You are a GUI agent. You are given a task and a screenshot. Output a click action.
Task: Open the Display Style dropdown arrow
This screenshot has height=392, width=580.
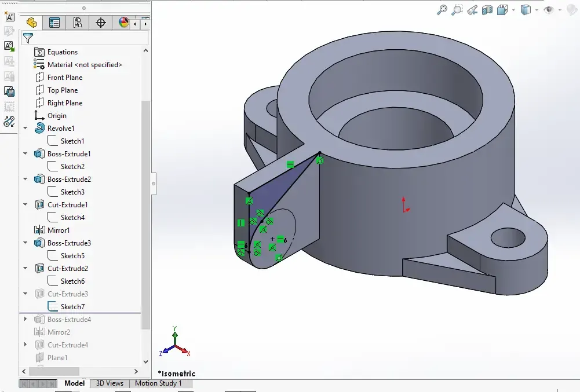coord(537,10)
